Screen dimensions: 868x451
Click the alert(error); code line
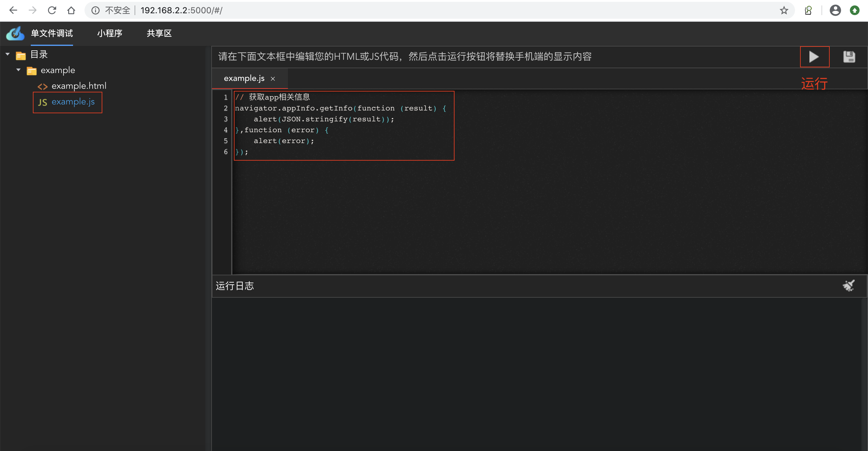[x=284, y=141]
